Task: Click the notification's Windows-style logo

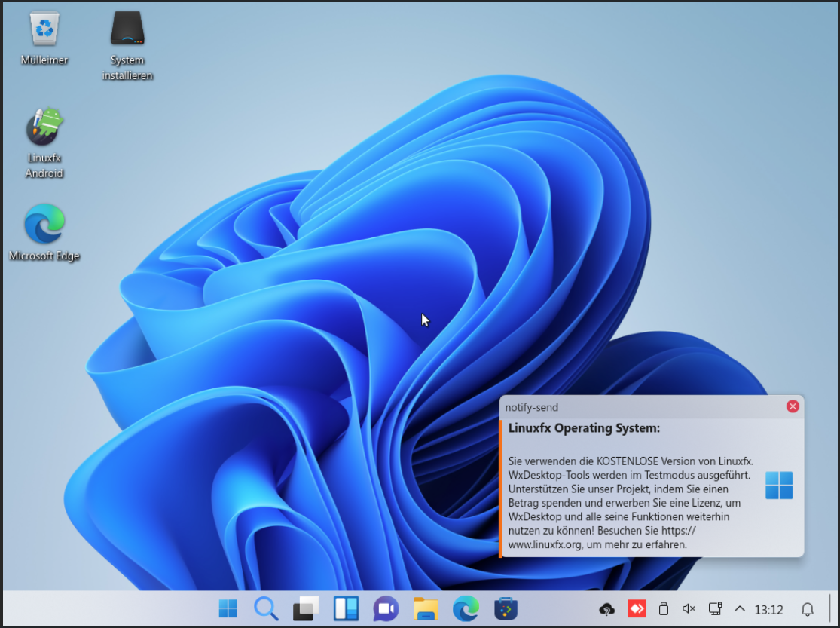Action: (x=780, y=486)
